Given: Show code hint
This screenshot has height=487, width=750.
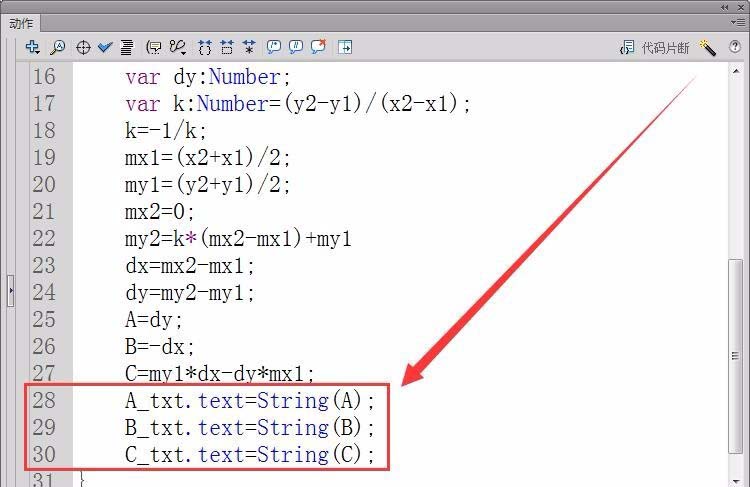Looking at the screenshot, I should pyautogui.click(x=154, y=47).
